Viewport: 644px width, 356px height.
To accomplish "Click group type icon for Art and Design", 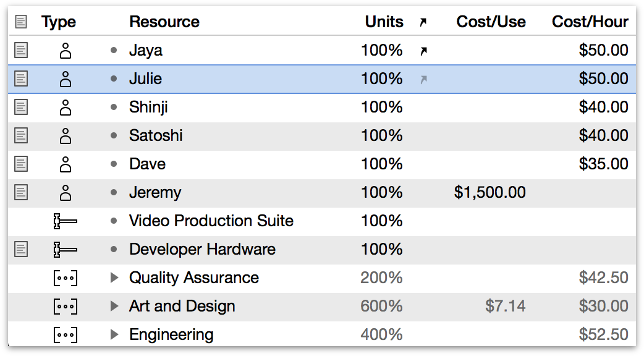I will click(x=66, y=307).
